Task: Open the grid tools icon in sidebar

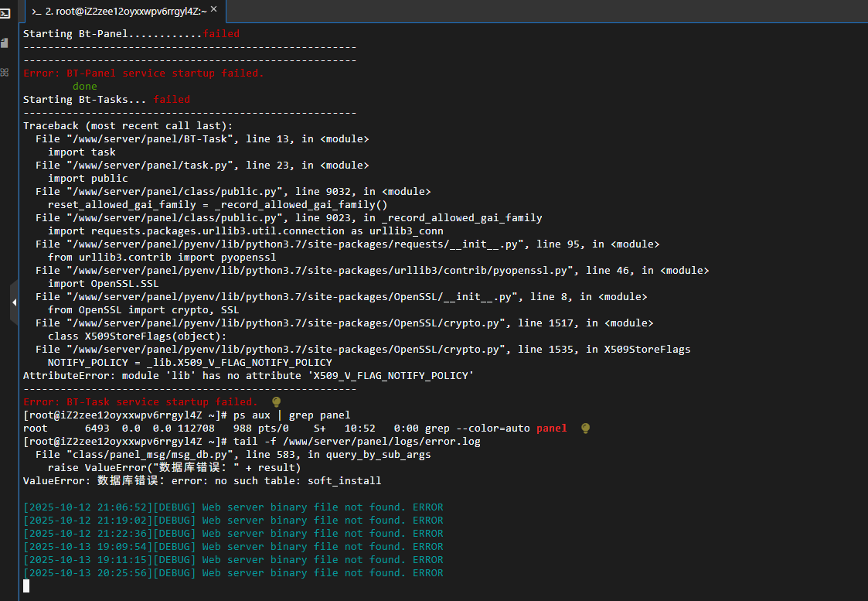Action: pos(5,72)
